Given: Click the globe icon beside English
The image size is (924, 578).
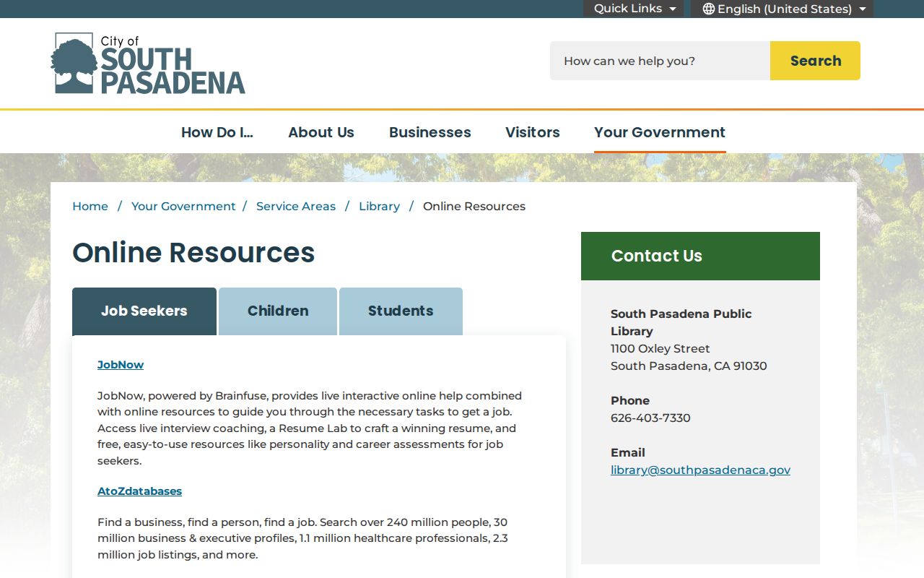Looking at the screenshot, I should click(708, 9).
